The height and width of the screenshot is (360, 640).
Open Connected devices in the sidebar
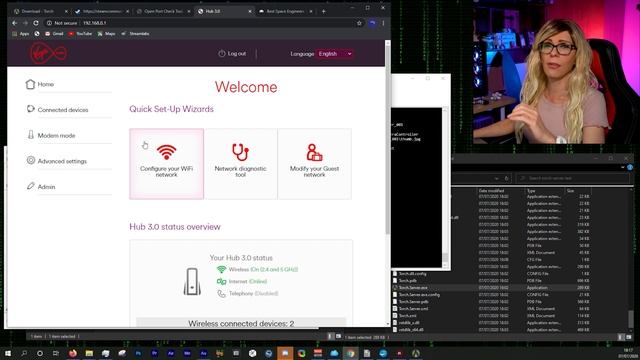coord(63,110)
